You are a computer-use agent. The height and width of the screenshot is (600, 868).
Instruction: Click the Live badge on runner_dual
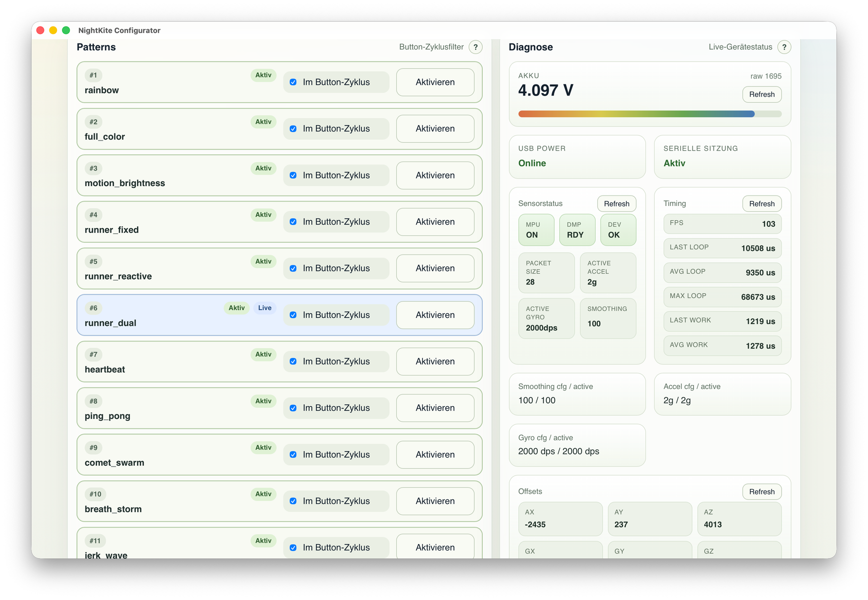[x=265, y=308]
